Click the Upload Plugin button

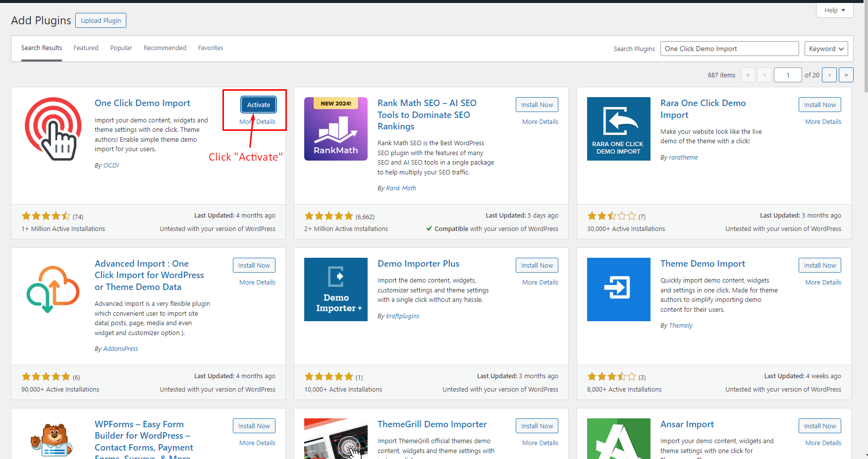point(101,20)
